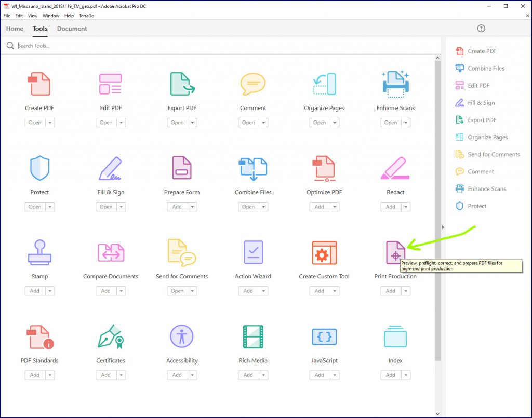Click the Comment speech bubble icon in grid
This screenshot has height=418, width=532.
point(253,84)
